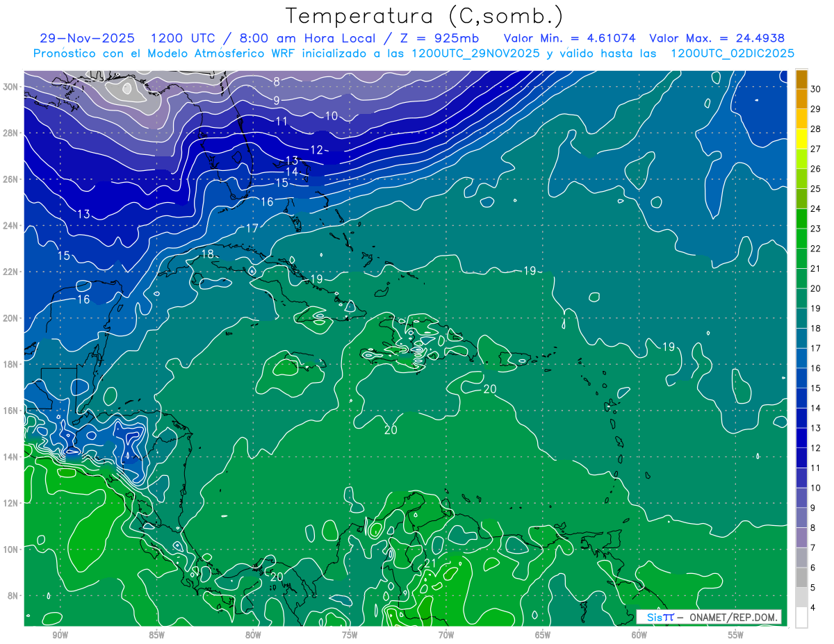Screen dimensions: 834x644
Task: Click the yellow 27 degree legend swatch
Action: click(x=801, y=139)
